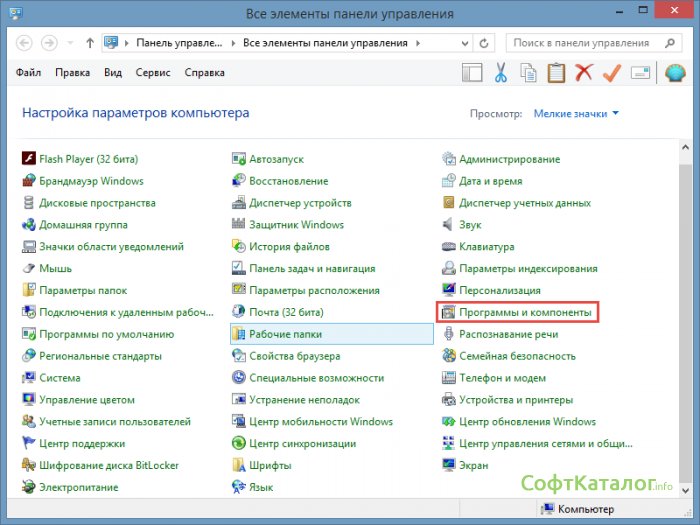Open Flash Player (32 бита) settings

(88, 159)
